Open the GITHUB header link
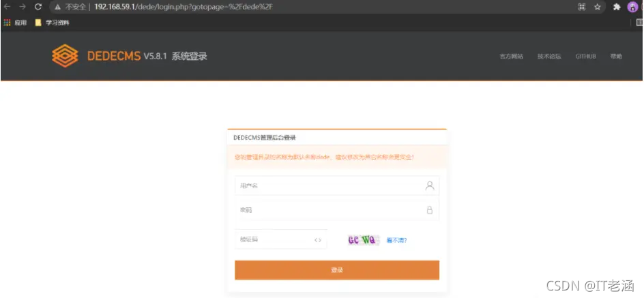The width and height of the screenshot is (644, 298). (x=586, y=57)
